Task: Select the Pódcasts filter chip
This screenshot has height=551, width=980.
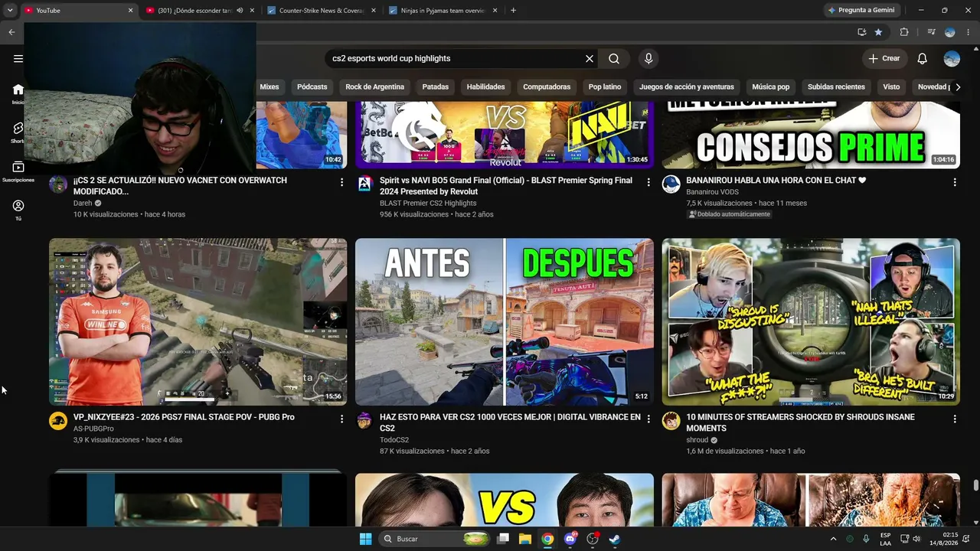Action: coord(312,87)
